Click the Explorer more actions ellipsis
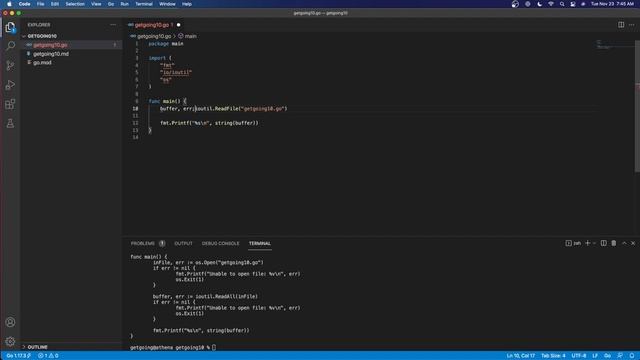The width and height of the screenshot is (640, 360). (x=113, y=25)
